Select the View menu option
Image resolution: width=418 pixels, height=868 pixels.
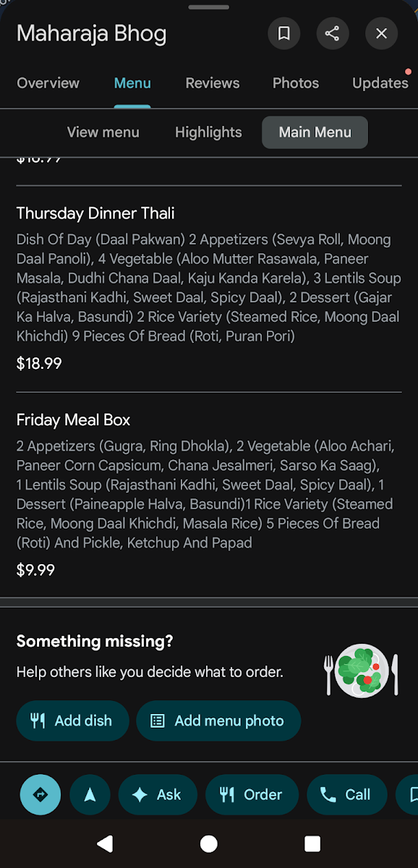(x=103, y=132)
